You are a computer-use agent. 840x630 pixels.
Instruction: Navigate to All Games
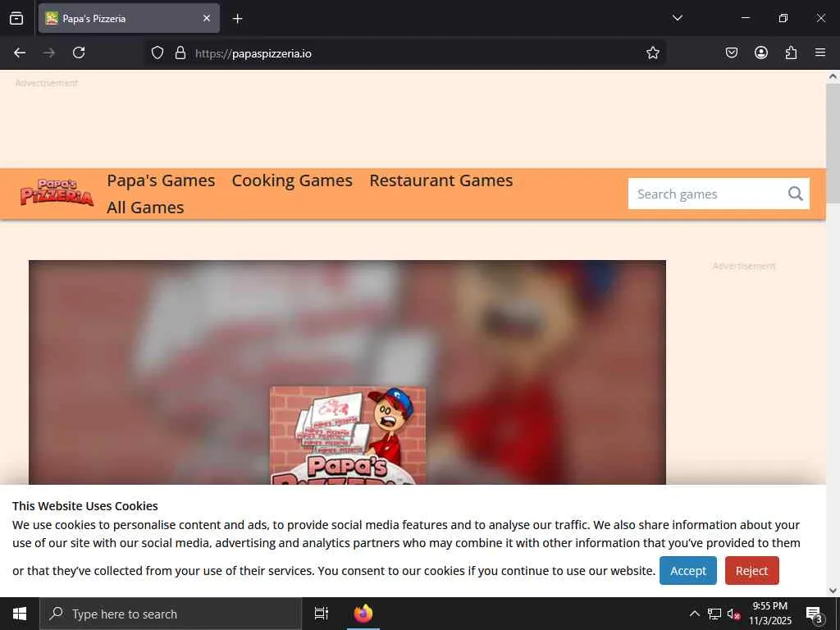click(x=145, y=208)
